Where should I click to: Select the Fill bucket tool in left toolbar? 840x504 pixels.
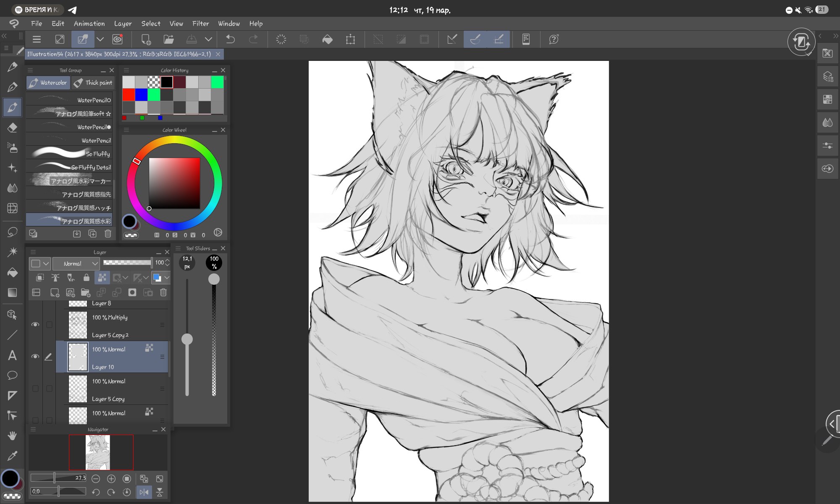click(12, 272)
